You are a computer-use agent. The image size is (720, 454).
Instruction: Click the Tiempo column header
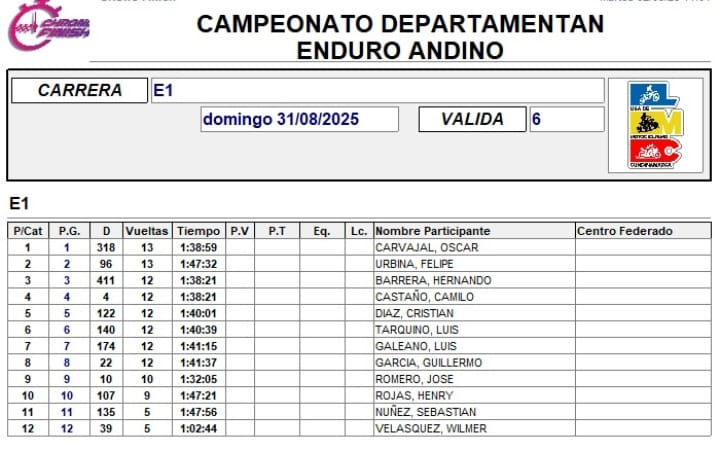198,231
